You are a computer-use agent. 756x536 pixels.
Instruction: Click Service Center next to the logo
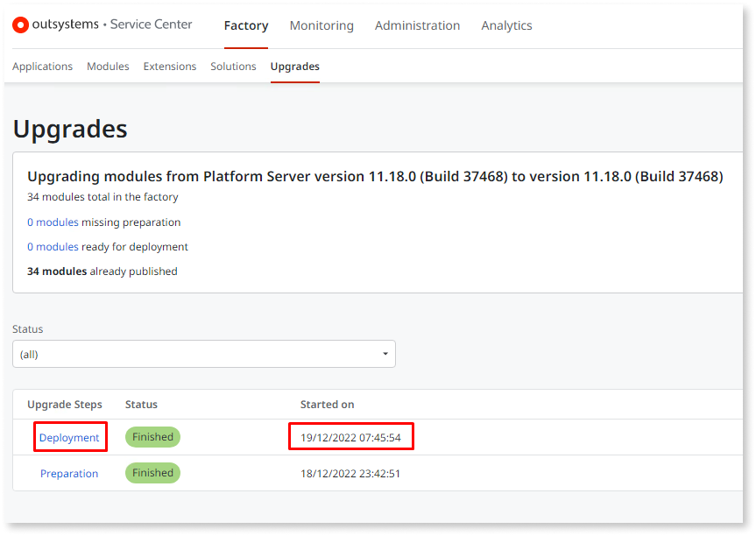(151, 25)
